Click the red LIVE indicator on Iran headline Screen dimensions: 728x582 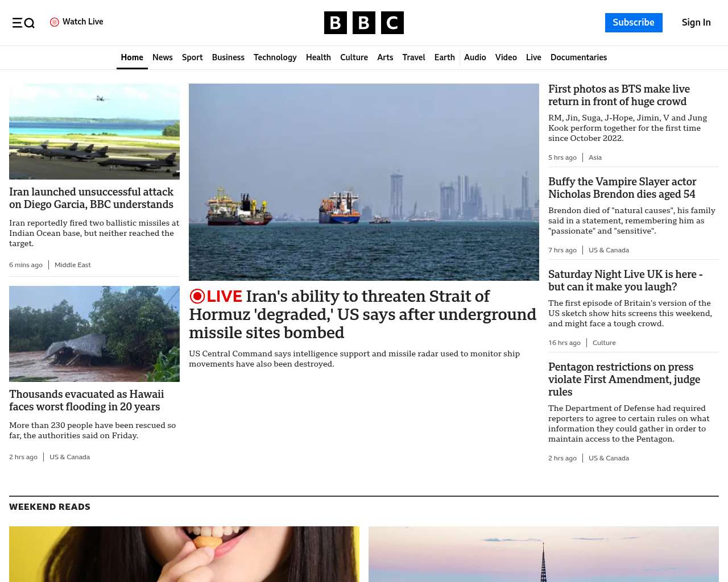(216, 296)
